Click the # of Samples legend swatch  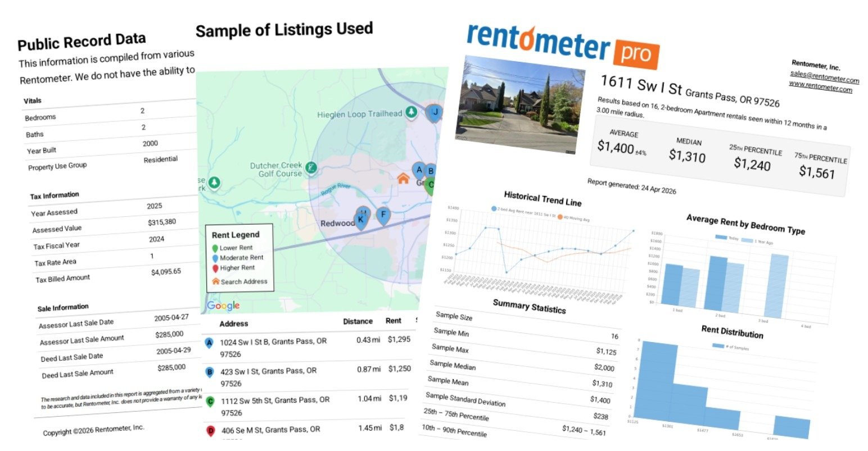click(x=718, y=345)
